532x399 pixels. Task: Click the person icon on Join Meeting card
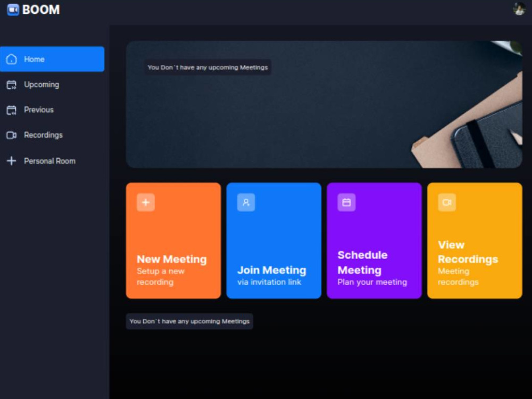[246, 202]
